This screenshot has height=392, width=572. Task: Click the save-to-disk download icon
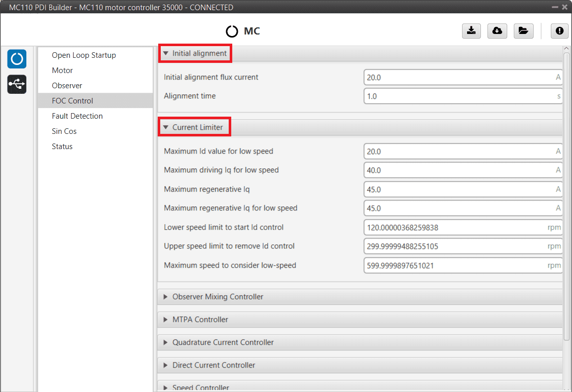pyautogui.click(x=471, y=30)
